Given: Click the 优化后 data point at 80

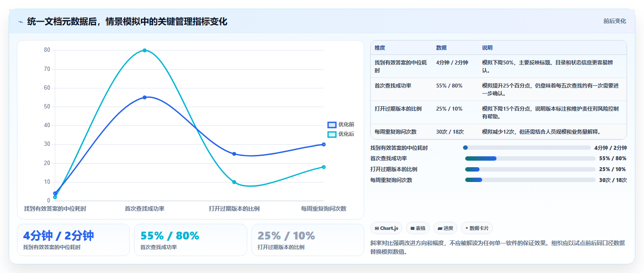Looking at the screenshot, I should [x=144, y=51].
